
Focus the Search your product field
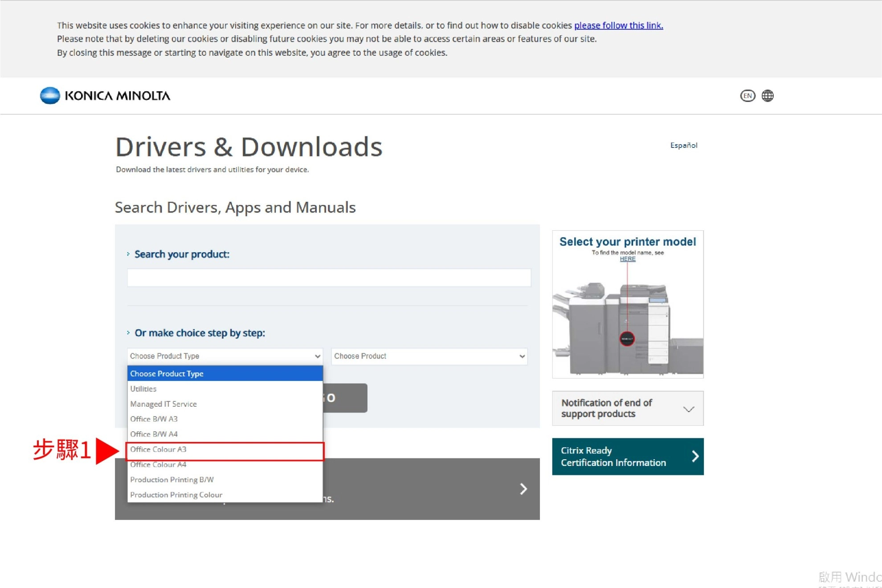(x=329, y=278)
